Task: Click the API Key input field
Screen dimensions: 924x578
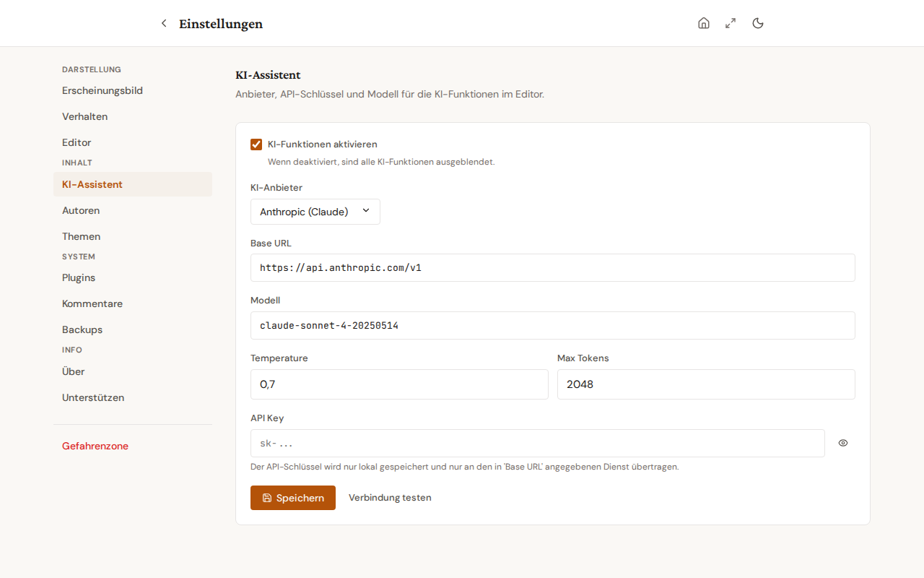Action: (x=538, y=443)
